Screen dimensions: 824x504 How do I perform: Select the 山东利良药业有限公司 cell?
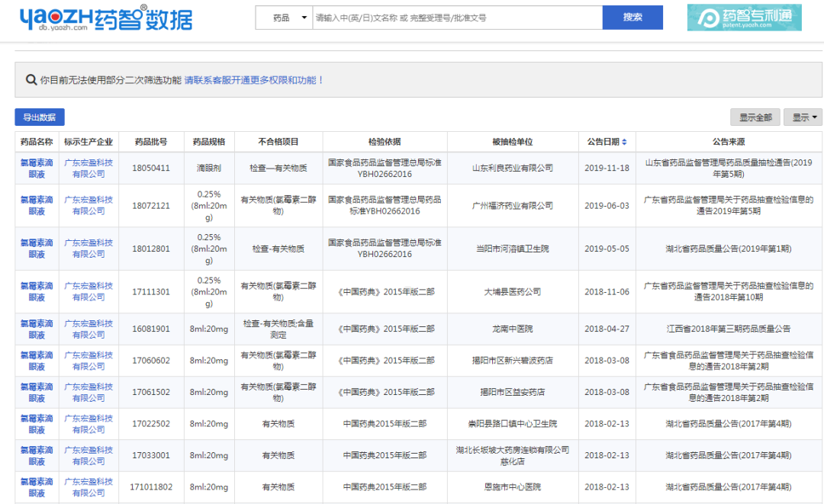(x=512, y=168)
